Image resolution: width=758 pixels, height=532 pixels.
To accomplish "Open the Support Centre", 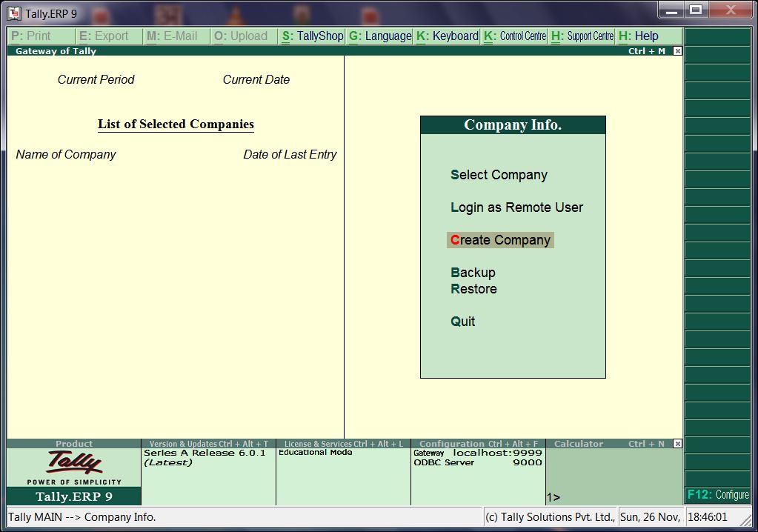I will (x=582, y=36).
